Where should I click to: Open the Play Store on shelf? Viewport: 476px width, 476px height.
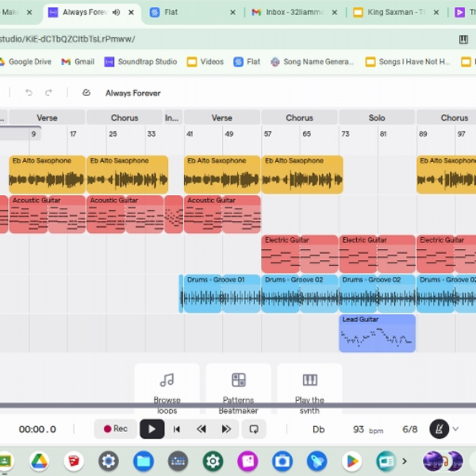pyautogui.click(x=351, y=461)
